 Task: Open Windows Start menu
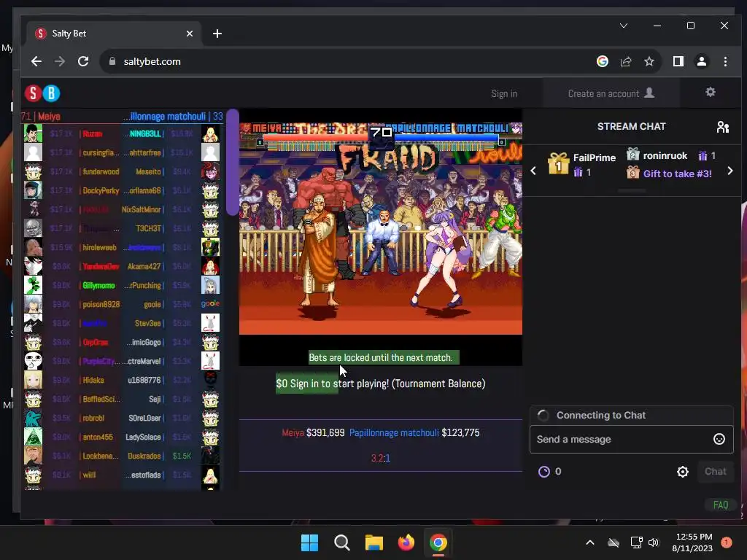309,542
